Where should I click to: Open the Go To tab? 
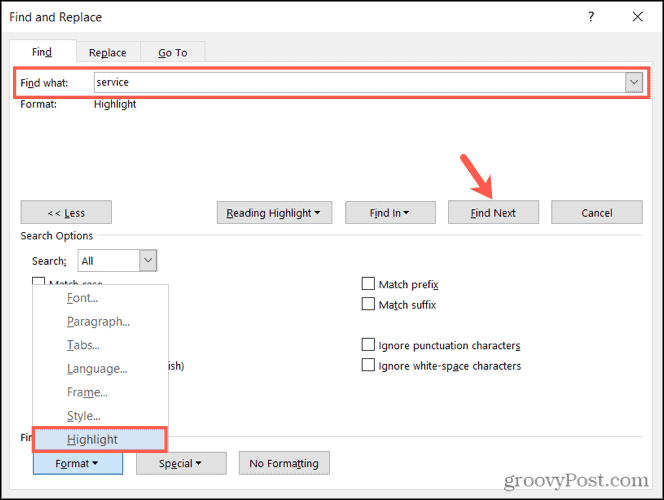click(172, 52)
